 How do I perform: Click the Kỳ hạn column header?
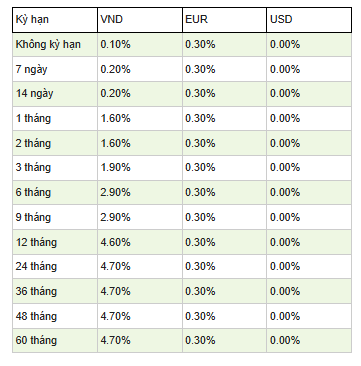[x=55, y=20]
